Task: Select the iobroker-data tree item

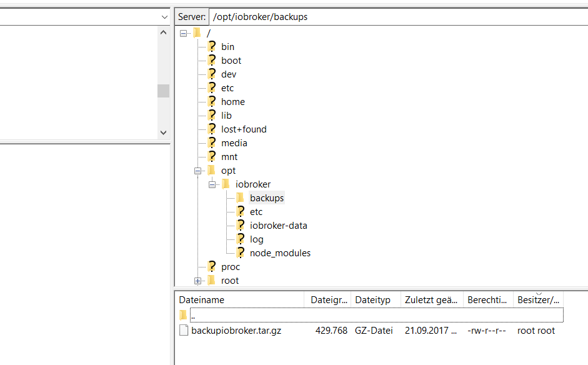Action: click(x=278, y=226)
